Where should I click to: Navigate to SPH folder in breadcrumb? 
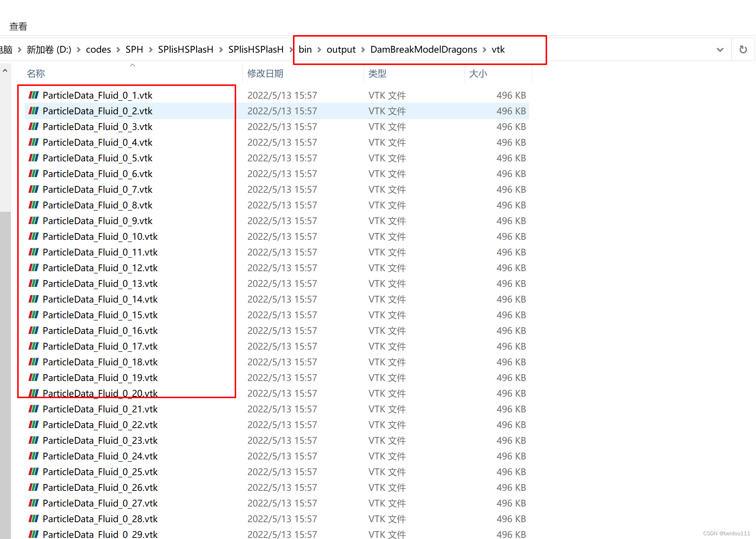click(134, 50)
